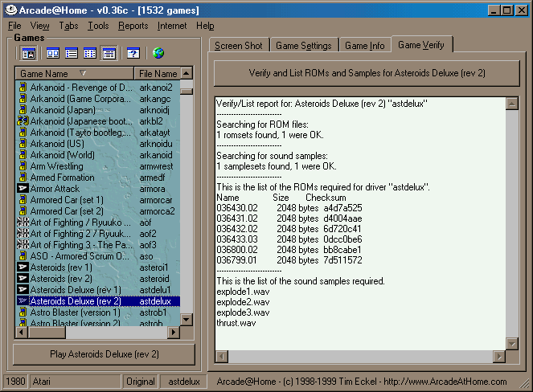Click the Atari status bar field
Viewport: 533px width, 392px height.
[x=75, y=382]
